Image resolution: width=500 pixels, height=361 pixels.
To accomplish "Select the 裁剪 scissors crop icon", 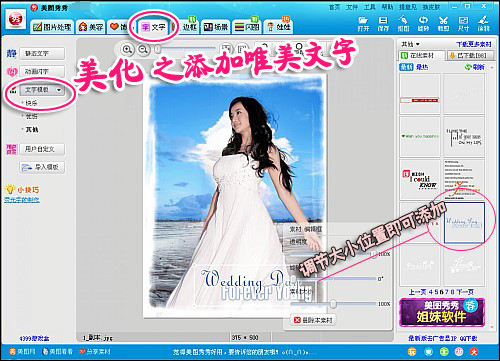I will click(x=443, y=21).
